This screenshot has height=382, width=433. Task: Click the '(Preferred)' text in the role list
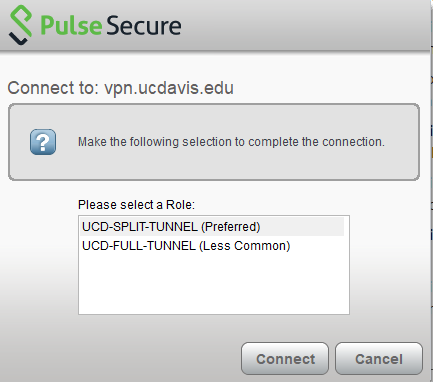tap(230, 227)
